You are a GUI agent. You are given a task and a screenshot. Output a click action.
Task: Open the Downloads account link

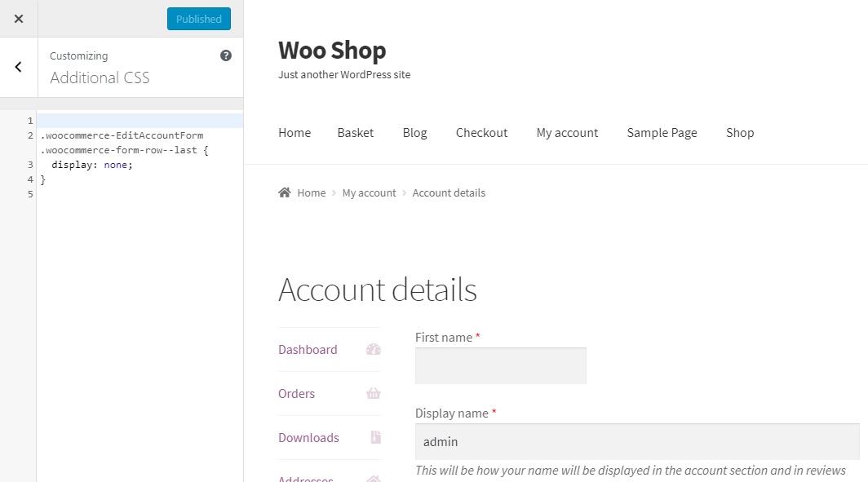(309, 438)
